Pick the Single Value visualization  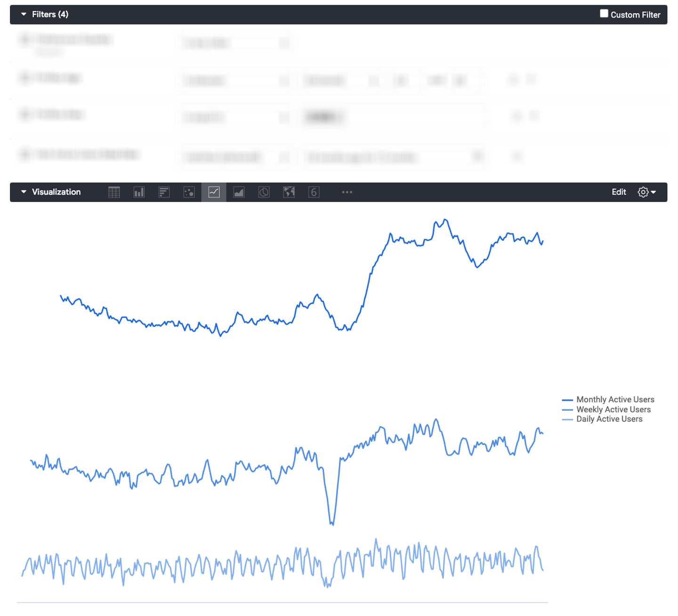[x=314, y=192]
